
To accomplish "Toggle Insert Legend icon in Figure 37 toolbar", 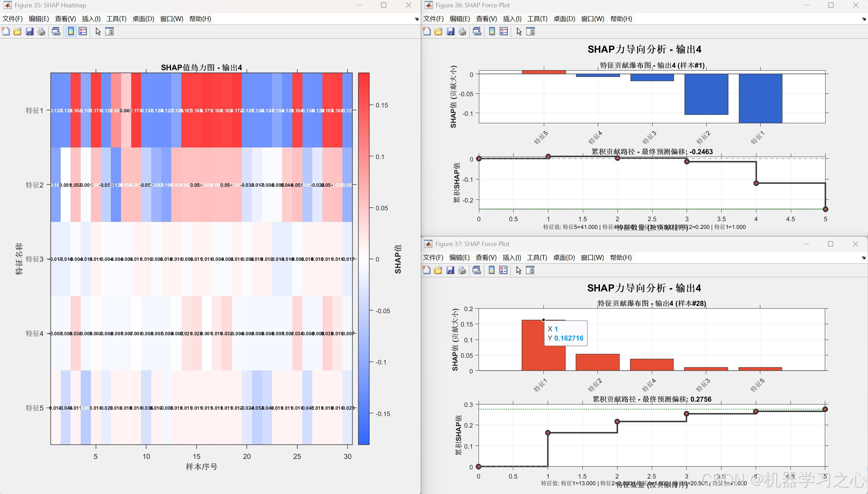I will tap(503, 270).
